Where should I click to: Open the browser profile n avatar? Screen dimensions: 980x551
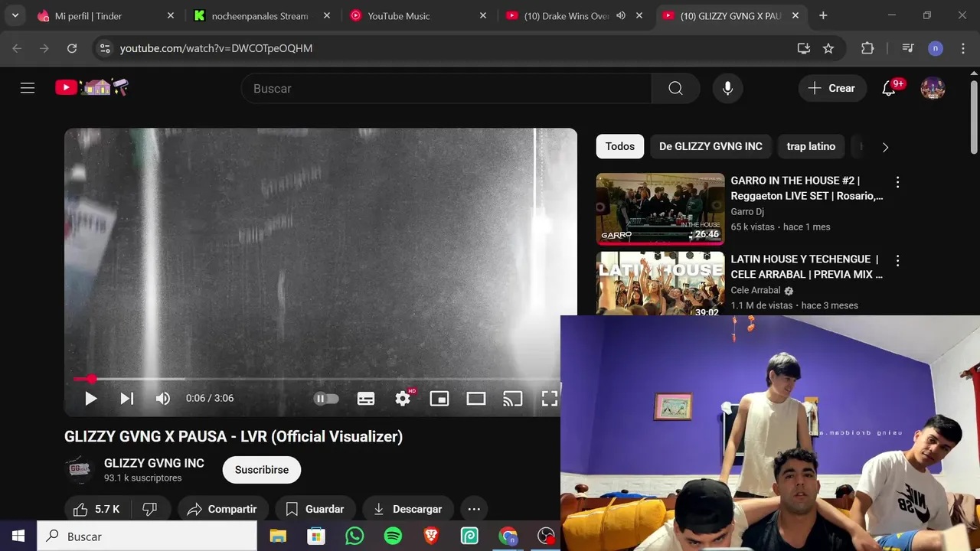936,48
